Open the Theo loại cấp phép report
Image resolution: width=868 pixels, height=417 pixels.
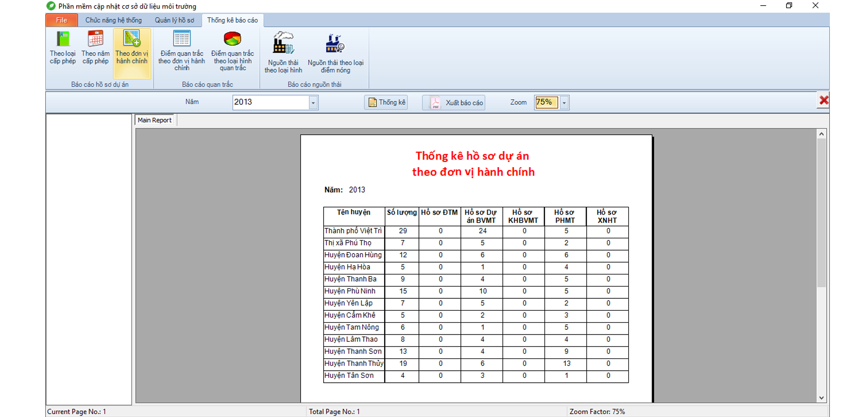click(x=63, y=48)
